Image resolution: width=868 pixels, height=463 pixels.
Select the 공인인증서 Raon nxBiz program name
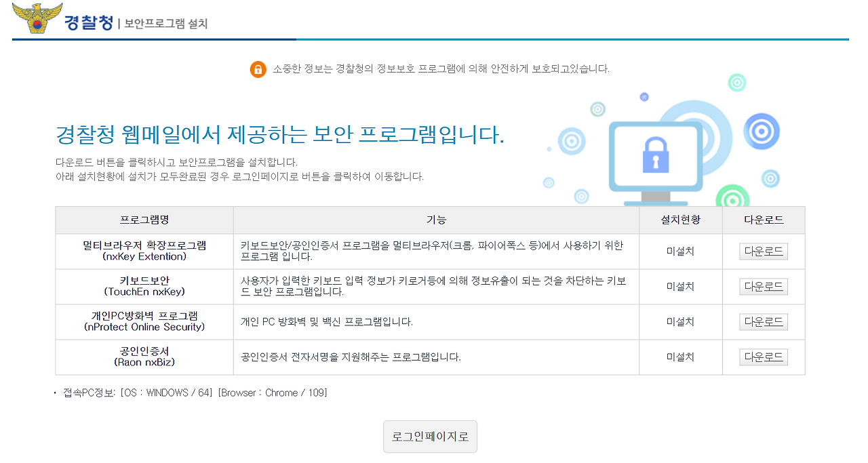143,357
